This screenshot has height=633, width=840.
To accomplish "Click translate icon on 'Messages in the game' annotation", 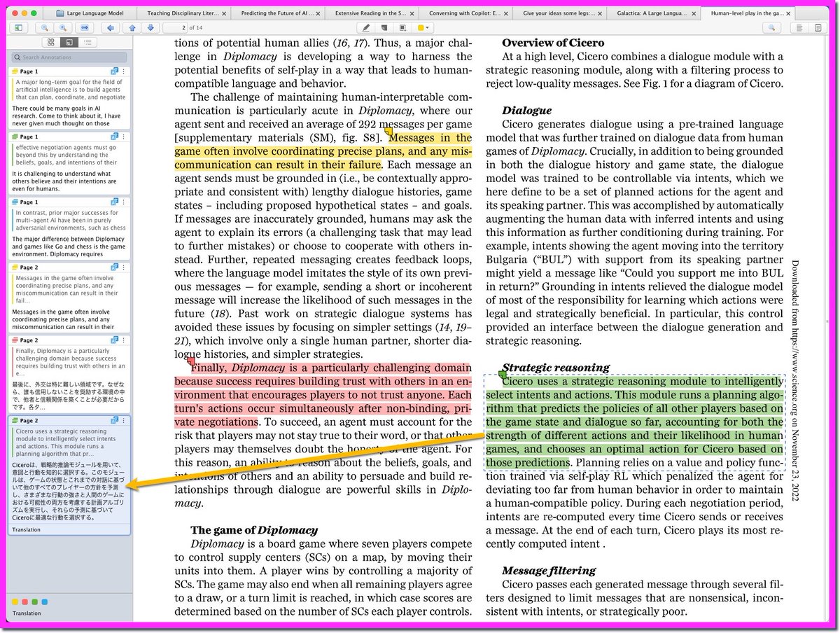I will pyautogui.click(x=114, y=267).
